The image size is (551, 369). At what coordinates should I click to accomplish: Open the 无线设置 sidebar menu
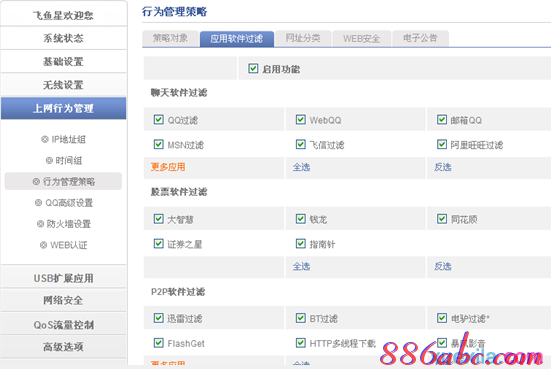63,85
